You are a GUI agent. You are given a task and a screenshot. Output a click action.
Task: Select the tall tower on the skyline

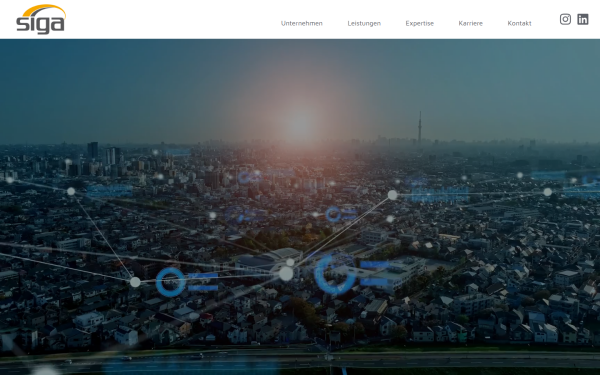tap(420, 127)
